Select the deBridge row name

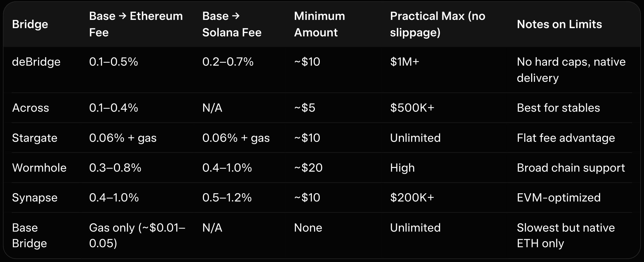pyautogui.click(x=36, y=62)
